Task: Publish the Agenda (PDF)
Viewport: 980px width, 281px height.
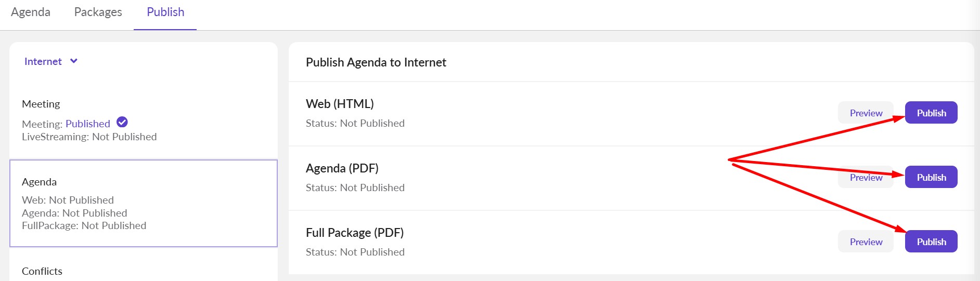Action: (x=931, y=177)
